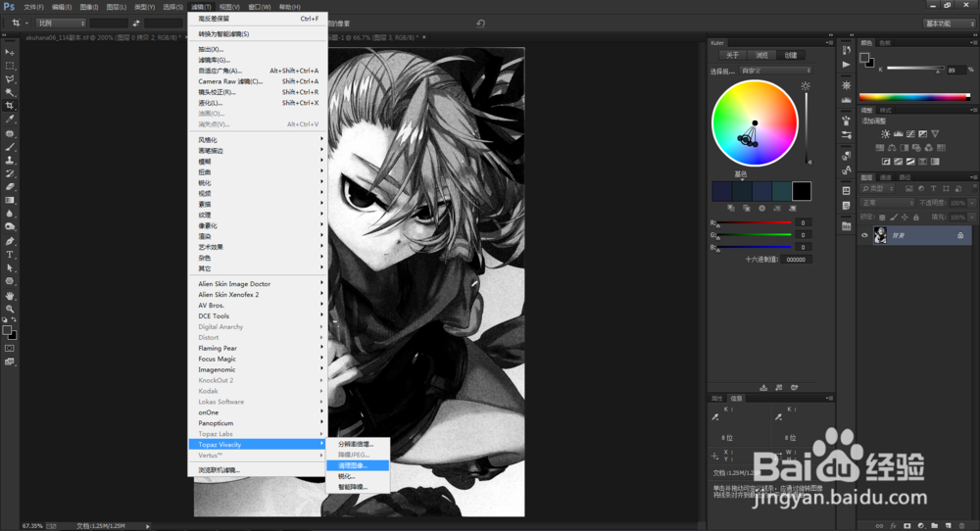Image resolution: width=980 pixels, height=531 pixels.
Task: Select the Zoom tool
Action: [x=10, y=309]
